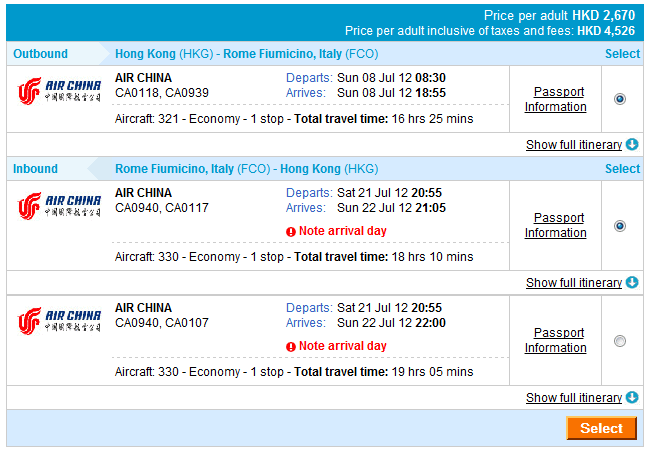This screenshot has width=648, height=454.
Task: Select the outbound flight CA0118 radio button
Action: [x=620, y=99]
